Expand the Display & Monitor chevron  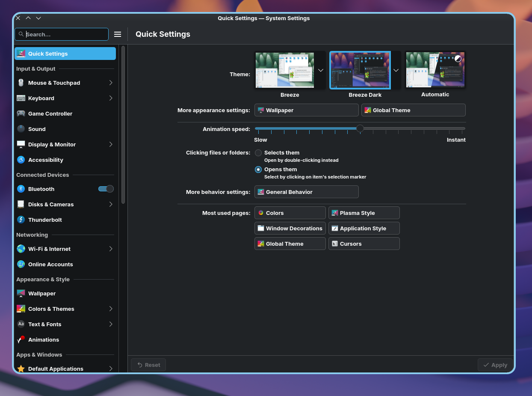pos(111,144)
